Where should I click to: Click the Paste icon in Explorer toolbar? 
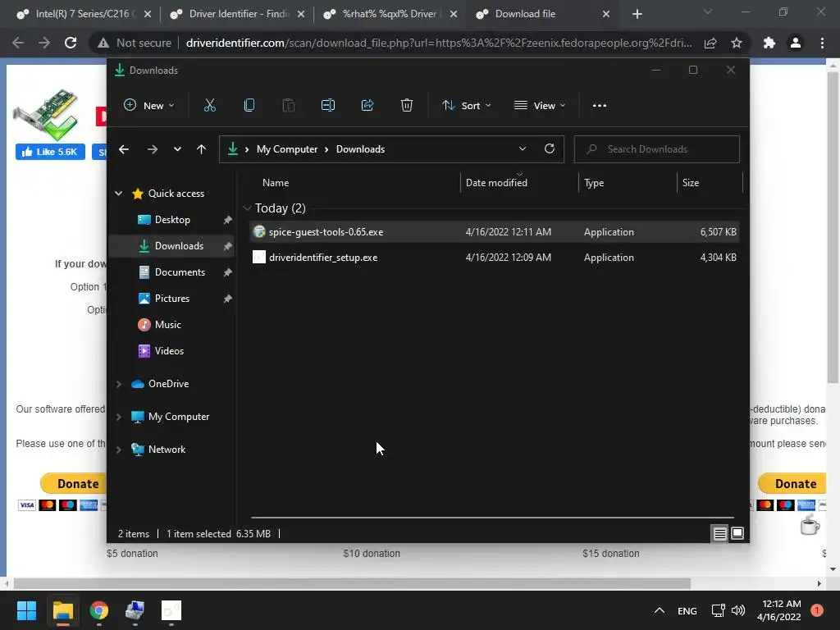(x=288, y=106)
